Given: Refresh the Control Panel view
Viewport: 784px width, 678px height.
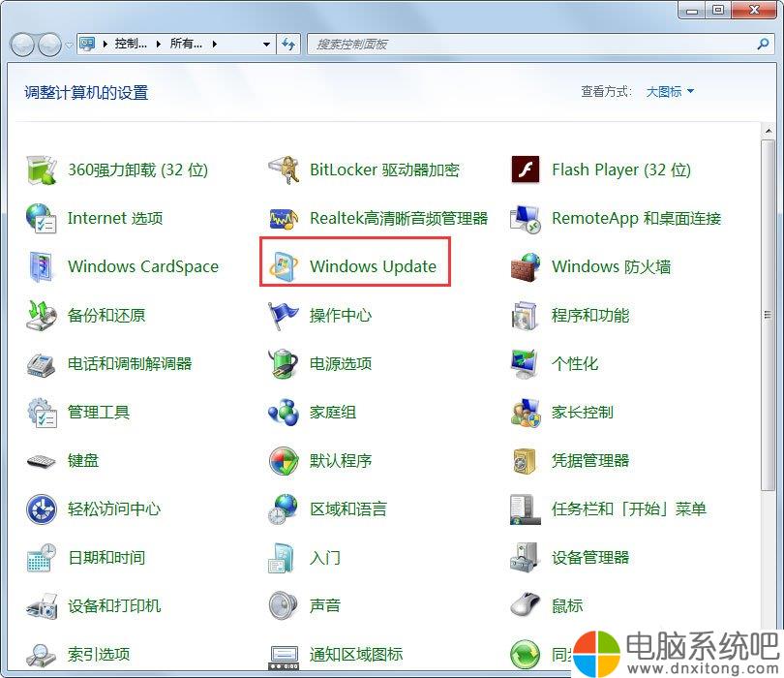Looking at the screenshot, I should 288,44.
